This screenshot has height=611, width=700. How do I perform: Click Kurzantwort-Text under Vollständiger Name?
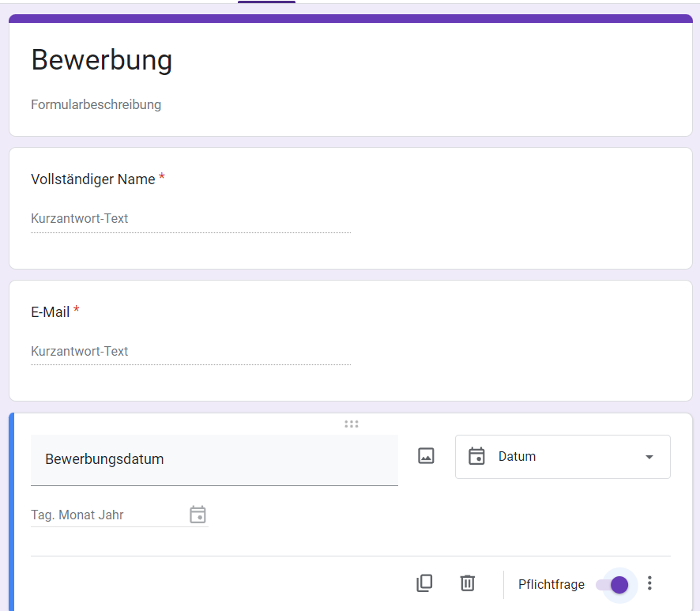[80, 219]
